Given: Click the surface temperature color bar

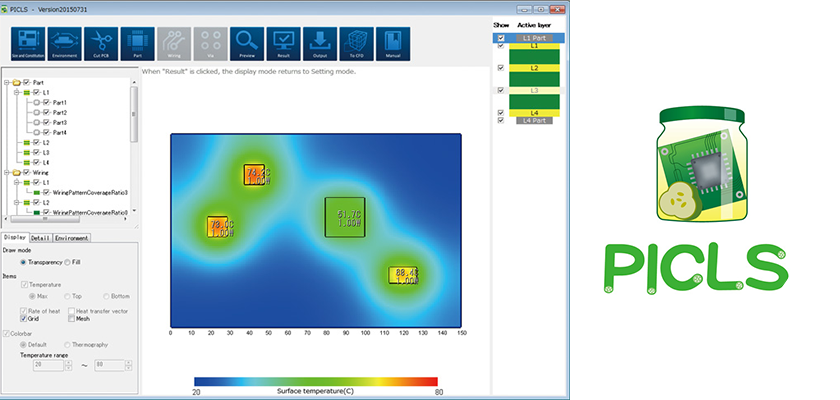Looking at the screenshot, I should coord(316,382).
